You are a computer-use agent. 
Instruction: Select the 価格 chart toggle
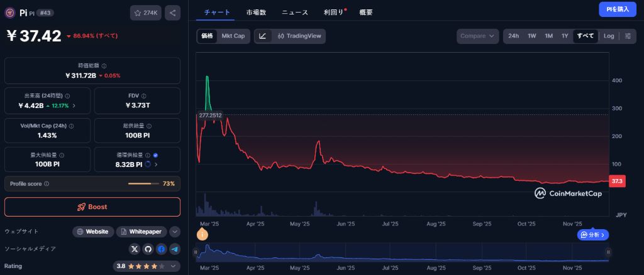click(x=207, y=36)
